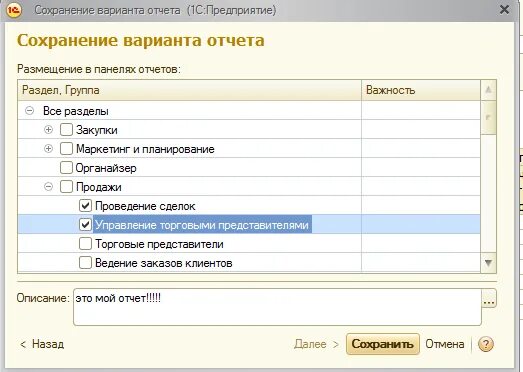Select the Все разделы row text
523x372 pixels.
(76, 111)
